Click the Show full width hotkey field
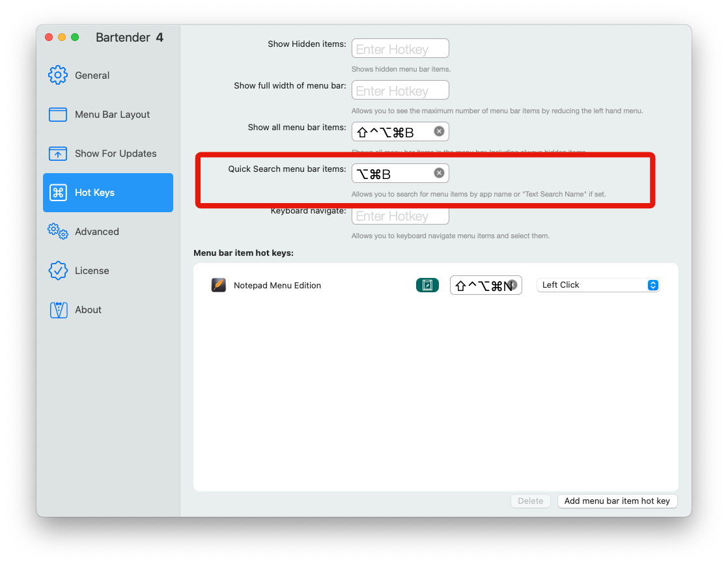Screen dimensions: 728x565 [400, 90]
